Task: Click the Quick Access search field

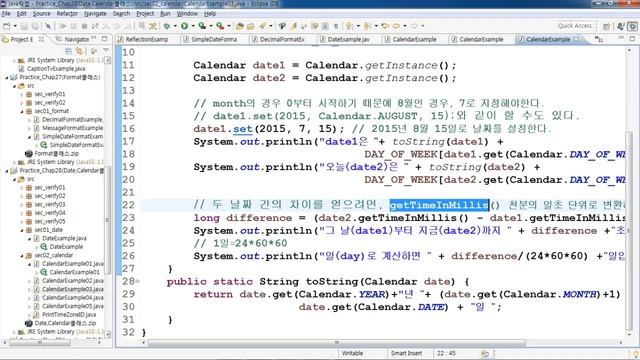Action: pos(575,26)
